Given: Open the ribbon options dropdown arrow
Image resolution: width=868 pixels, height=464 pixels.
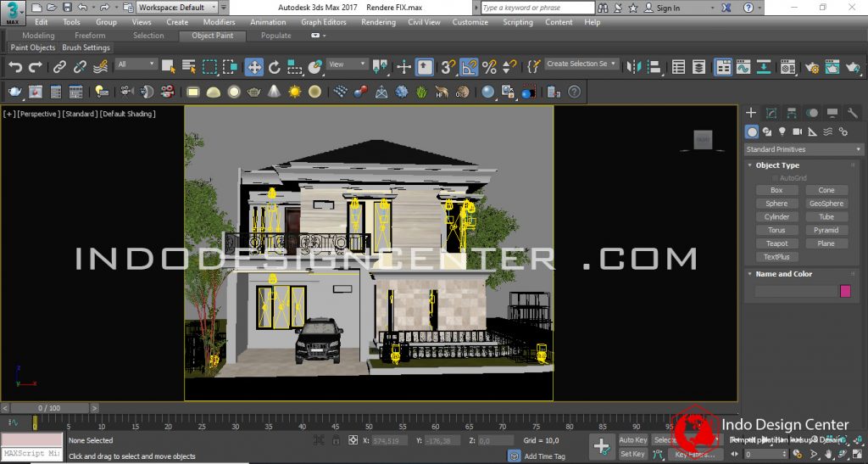Looking at the screenshot, I should (325, 36).
